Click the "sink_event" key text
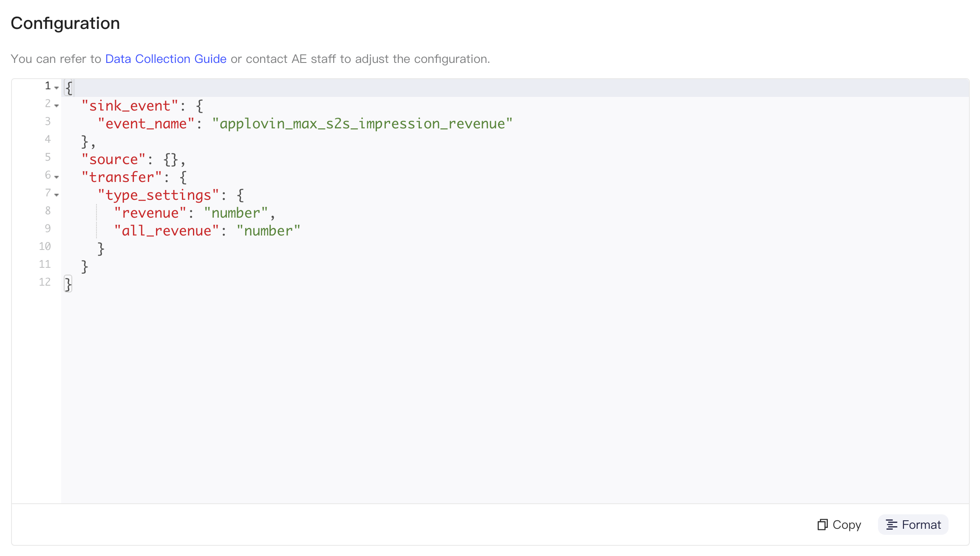The width and height of the screenshot is (980, 556). 130,106
